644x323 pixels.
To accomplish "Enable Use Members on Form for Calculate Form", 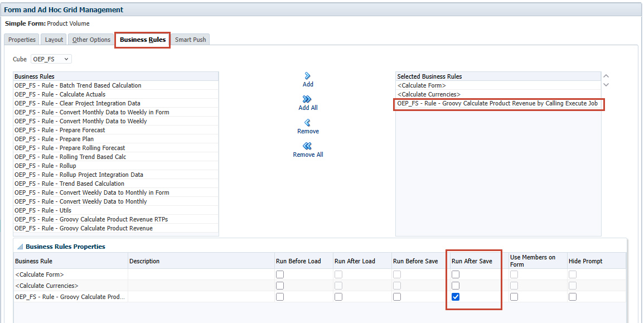I will coord(514,274).
